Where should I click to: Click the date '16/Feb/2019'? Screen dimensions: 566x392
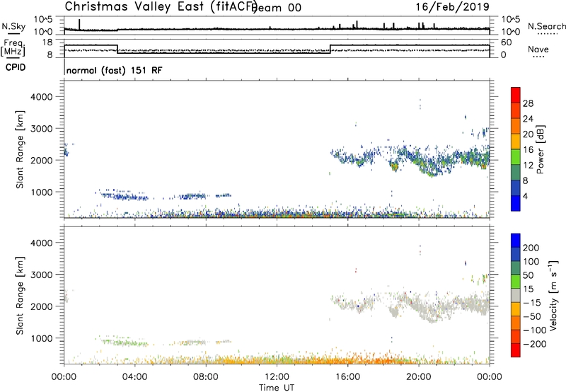pos(452,6)
